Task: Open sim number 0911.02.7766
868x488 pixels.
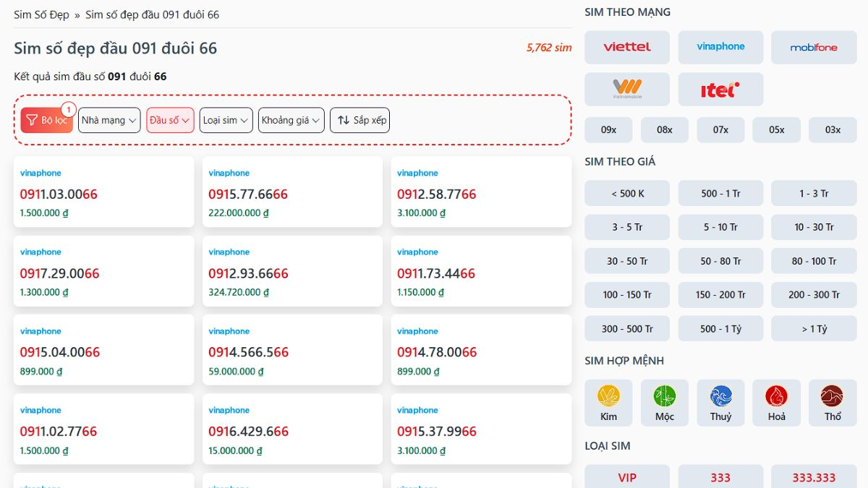Action: 59,432
